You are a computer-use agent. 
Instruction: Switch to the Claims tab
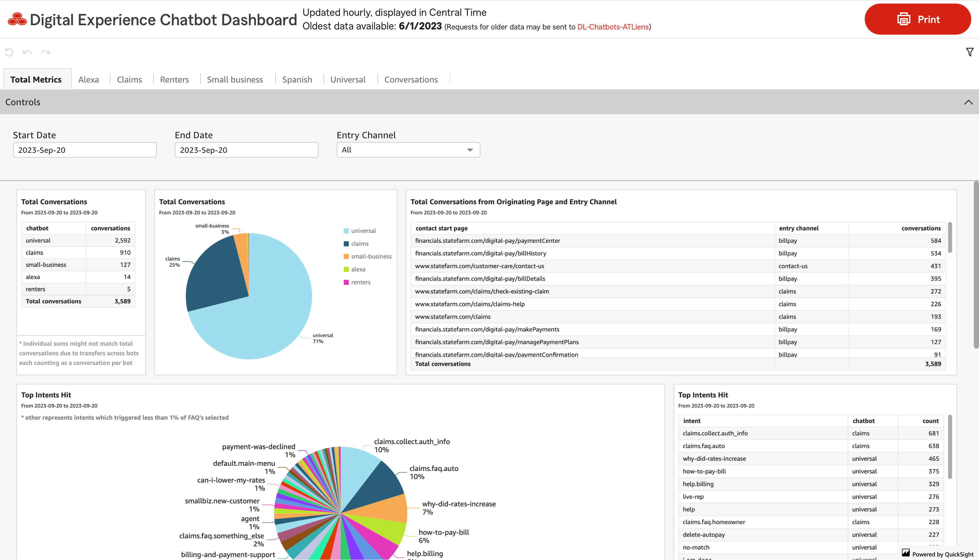coord(129,80)
